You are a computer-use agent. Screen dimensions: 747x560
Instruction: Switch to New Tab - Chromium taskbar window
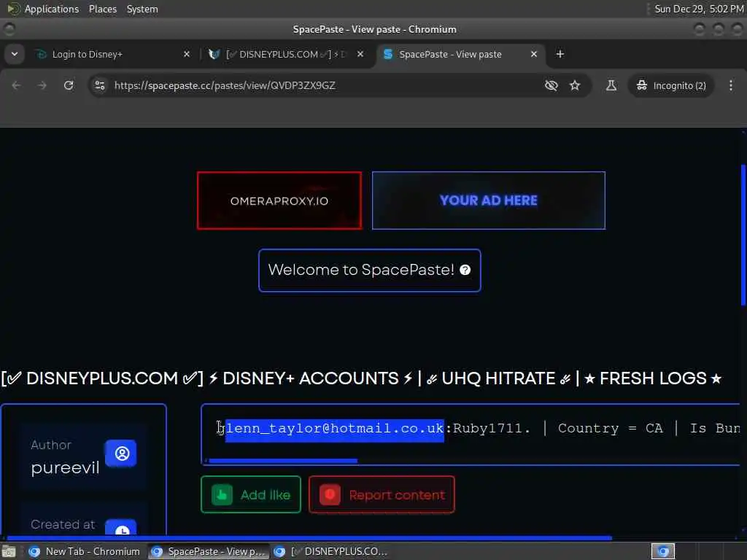pos(85,551)
